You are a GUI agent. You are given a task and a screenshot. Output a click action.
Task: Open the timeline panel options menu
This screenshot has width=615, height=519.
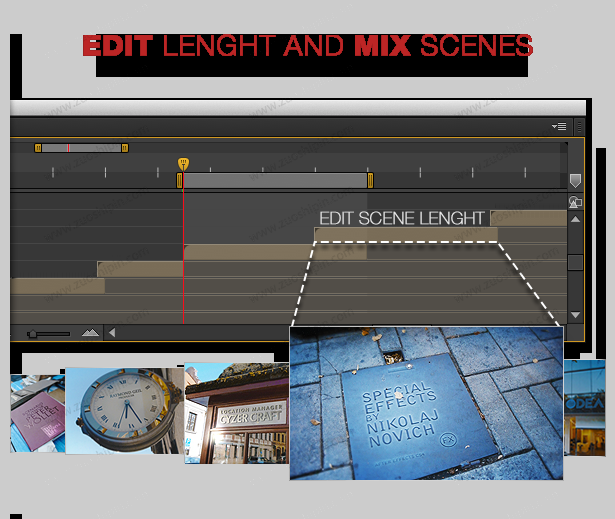[559, 127]
